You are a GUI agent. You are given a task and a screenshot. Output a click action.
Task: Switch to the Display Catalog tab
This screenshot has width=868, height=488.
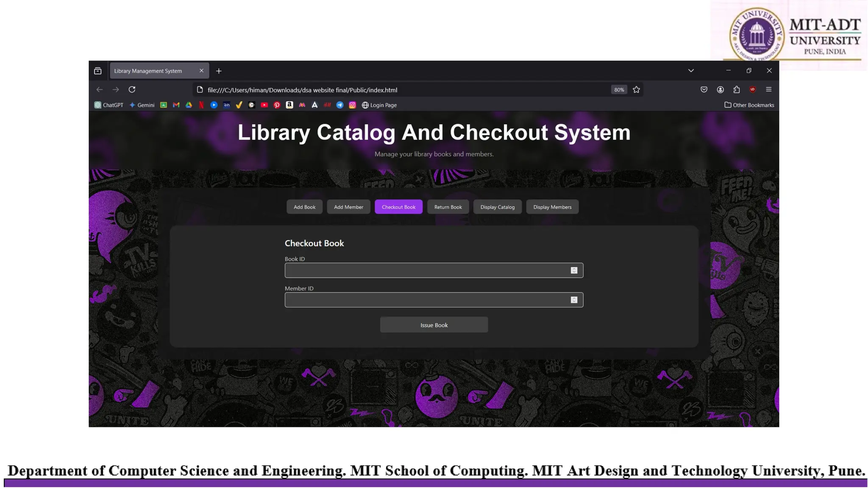[497, 207]
